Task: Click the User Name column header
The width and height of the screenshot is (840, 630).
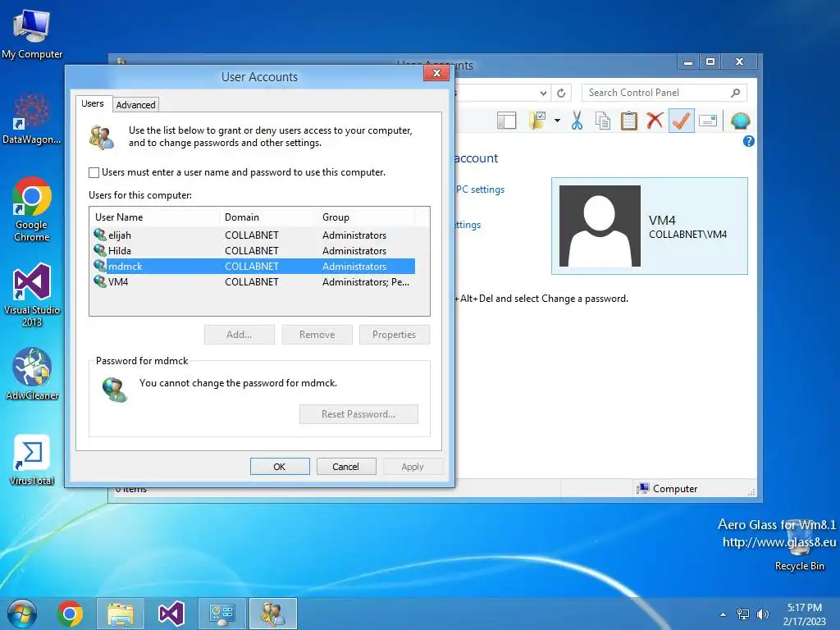Action: (x=155, y=217)
